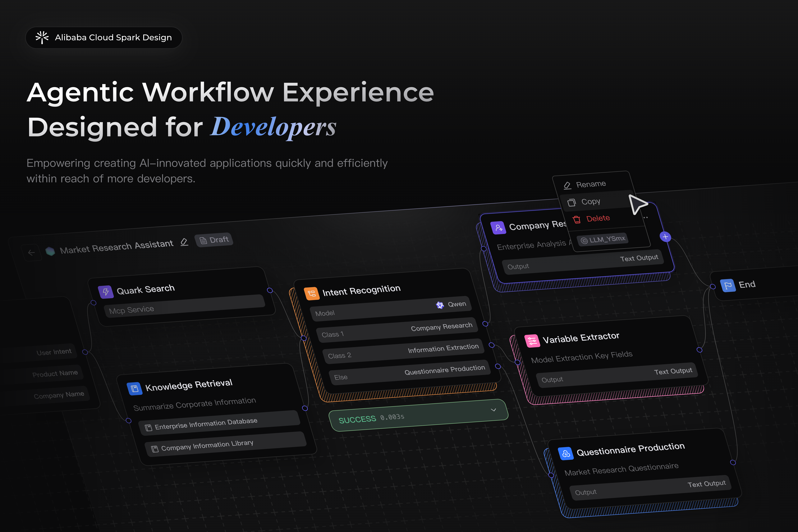Screen dimensions: 798x532
Task: Click the Company Name variable
Action: (59, 395)
